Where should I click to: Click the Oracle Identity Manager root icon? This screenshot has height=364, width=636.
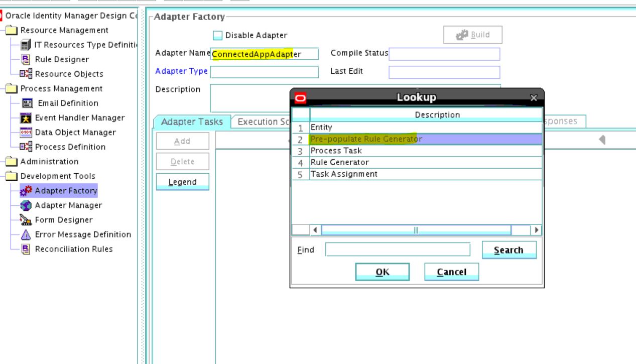[1, 16]
